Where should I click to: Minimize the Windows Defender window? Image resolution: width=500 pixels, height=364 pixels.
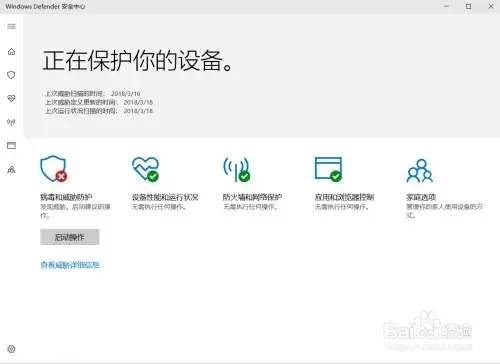(446, 6)
